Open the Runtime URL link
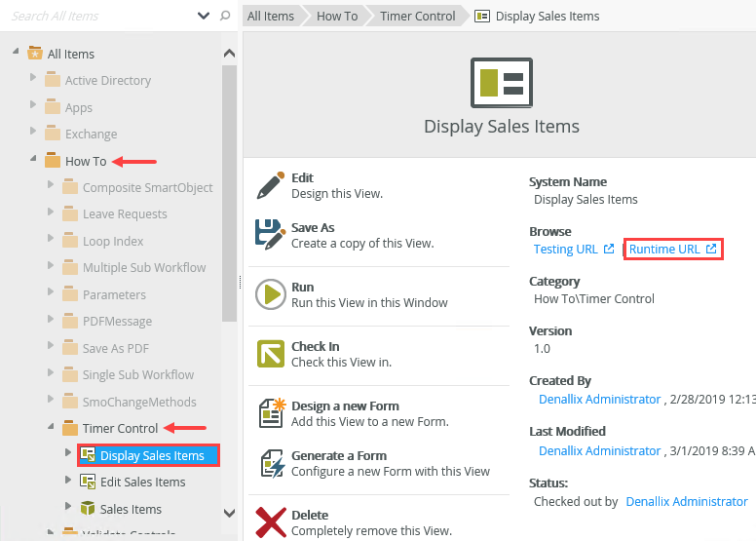 tap(672, 250)
